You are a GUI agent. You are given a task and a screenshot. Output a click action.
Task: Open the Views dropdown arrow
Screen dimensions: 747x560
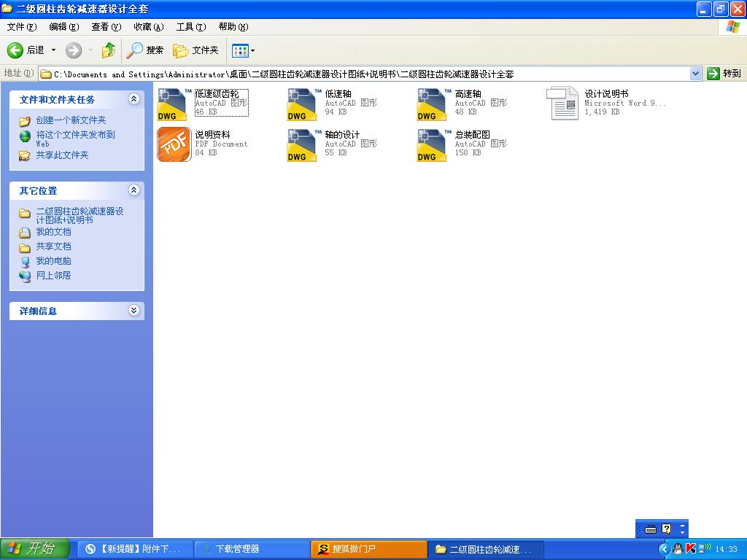pyautogui.click(x=253, y=50)
